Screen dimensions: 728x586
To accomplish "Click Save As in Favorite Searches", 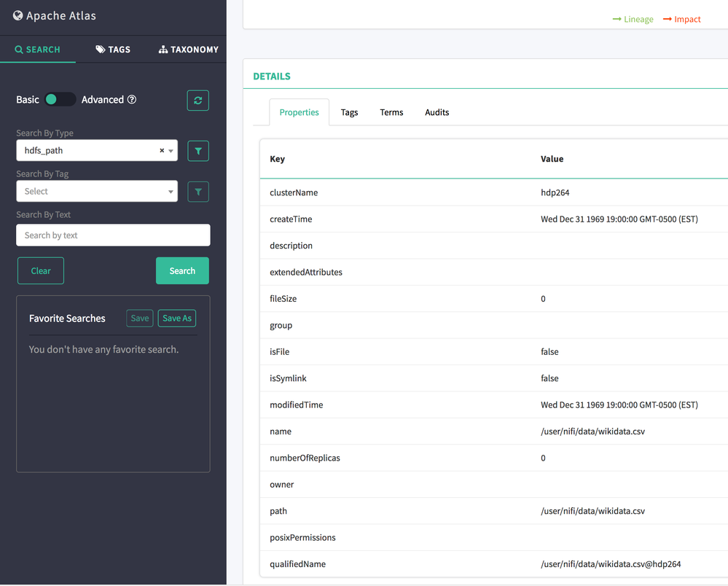I will tap(177, 318).
